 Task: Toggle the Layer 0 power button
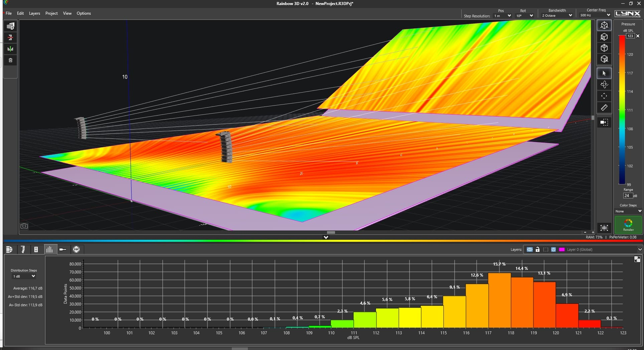pos(553,249)
